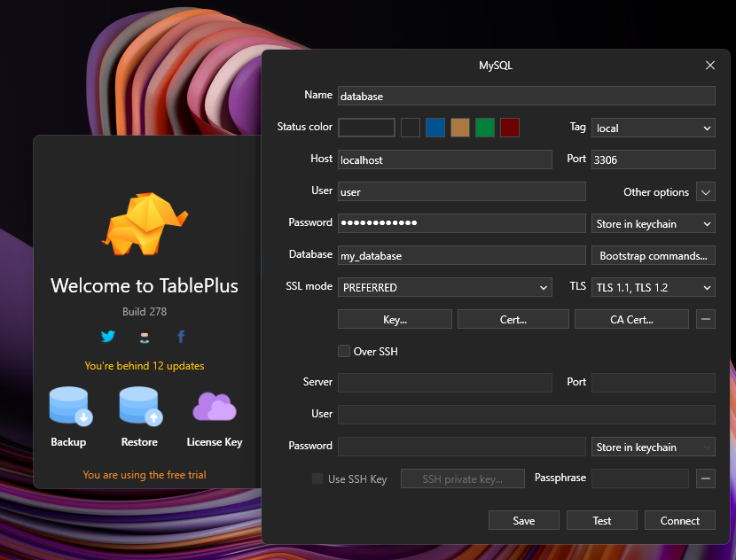Screen dimensions: 736x560
Task: Click the Save button
Action: (x=524, y=520)
